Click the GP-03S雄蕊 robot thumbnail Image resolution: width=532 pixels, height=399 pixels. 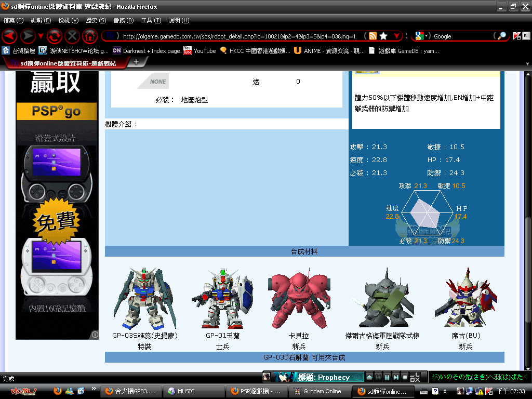144,298
